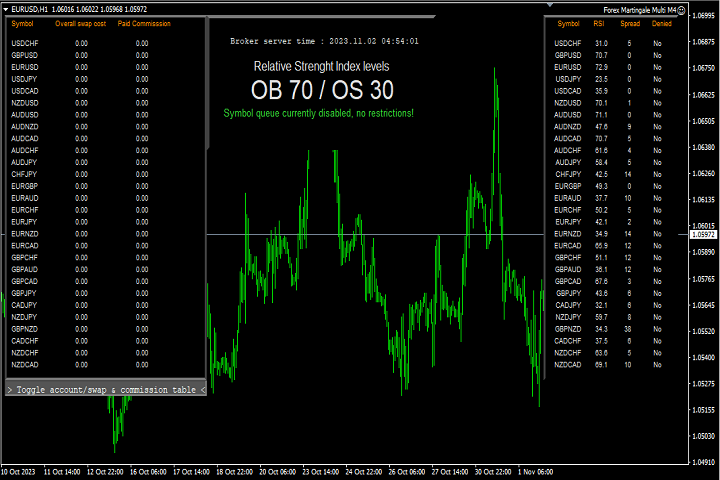The height and width of the screenshot is (480, 720).
Task: Select GBPNZD in the RSI table
Action: coord(568,329)
